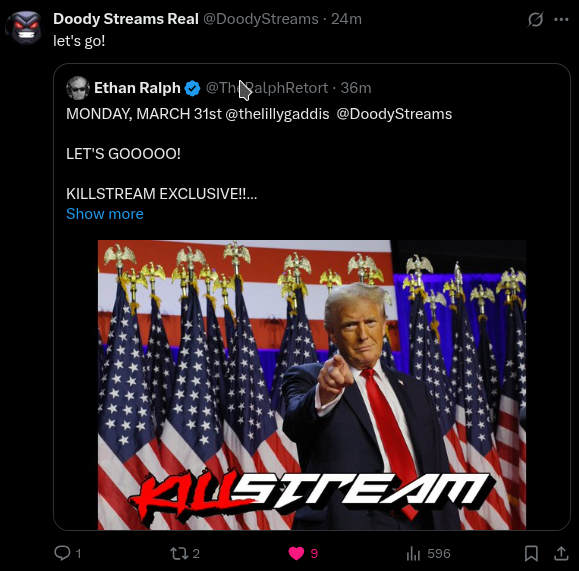Viewport: 579px width, 571px height.
Task: Click the repost arrows icon
Action: pyautogui.click(x=179, y=553)
